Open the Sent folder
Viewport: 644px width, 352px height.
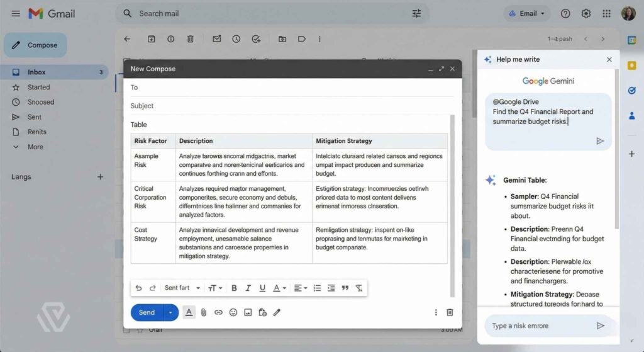(x=35, y=116)
